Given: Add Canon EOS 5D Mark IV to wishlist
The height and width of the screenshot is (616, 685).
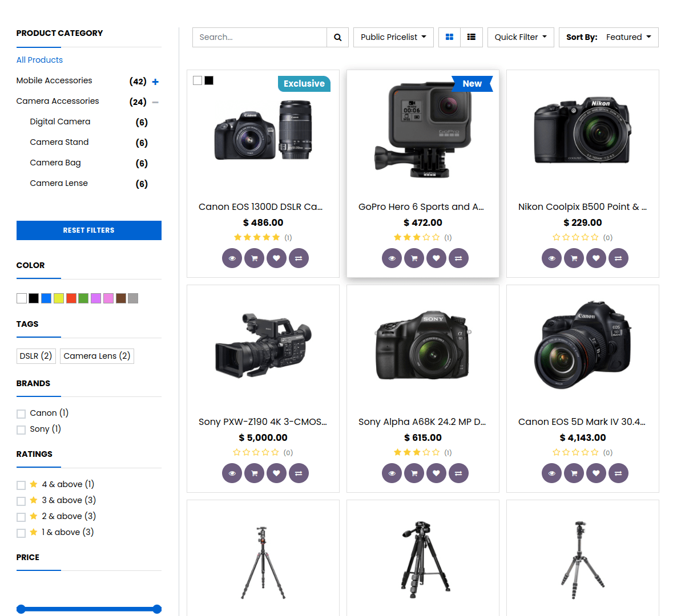Looking at the screenshot, I should (596, 473).
